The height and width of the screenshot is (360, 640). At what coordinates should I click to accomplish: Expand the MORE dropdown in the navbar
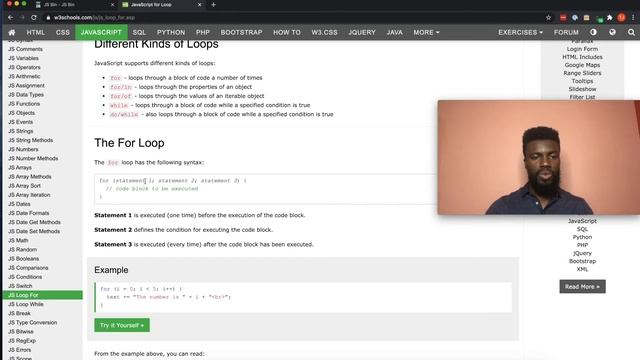tap(426, 32)
